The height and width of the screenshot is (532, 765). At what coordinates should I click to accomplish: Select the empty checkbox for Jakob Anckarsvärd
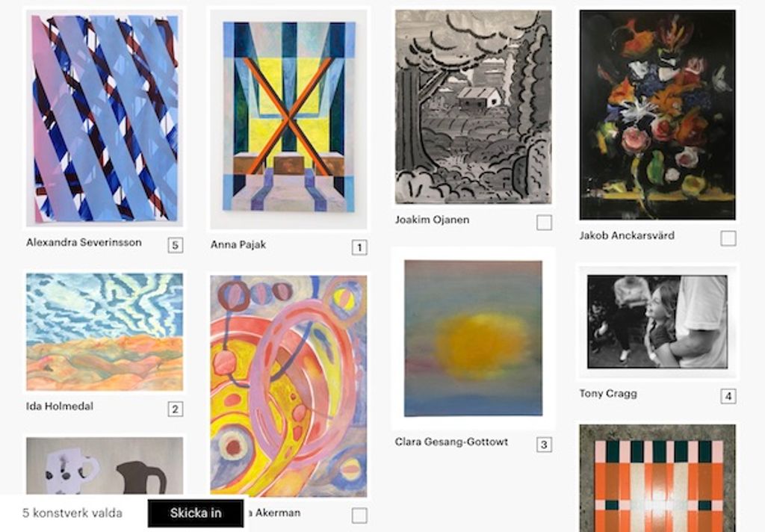728,238
